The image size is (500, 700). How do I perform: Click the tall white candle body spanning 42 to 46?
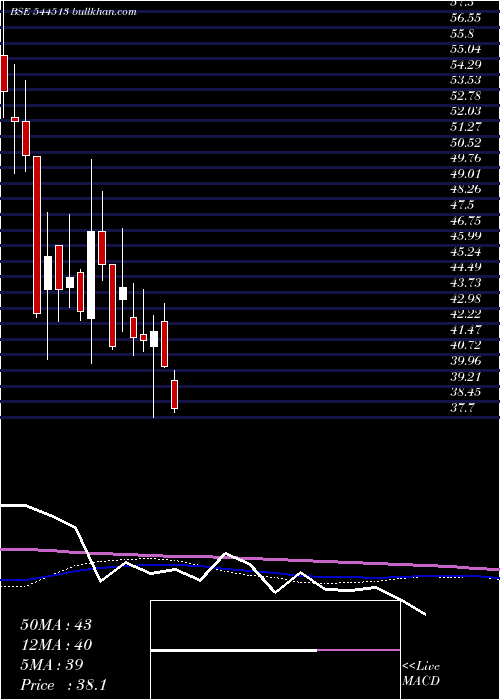pyautogui.click(x=91, y=275)
